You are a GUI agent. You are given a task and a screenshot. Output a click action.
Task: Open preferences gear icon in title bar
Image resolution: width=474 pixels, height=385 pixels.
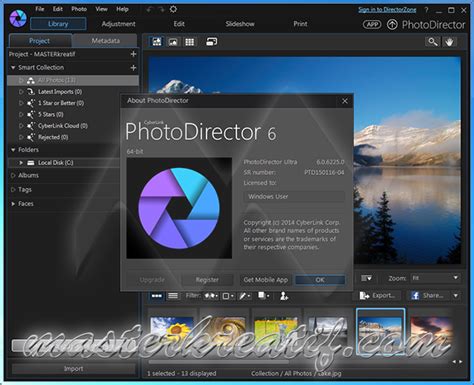click(173, 9)
